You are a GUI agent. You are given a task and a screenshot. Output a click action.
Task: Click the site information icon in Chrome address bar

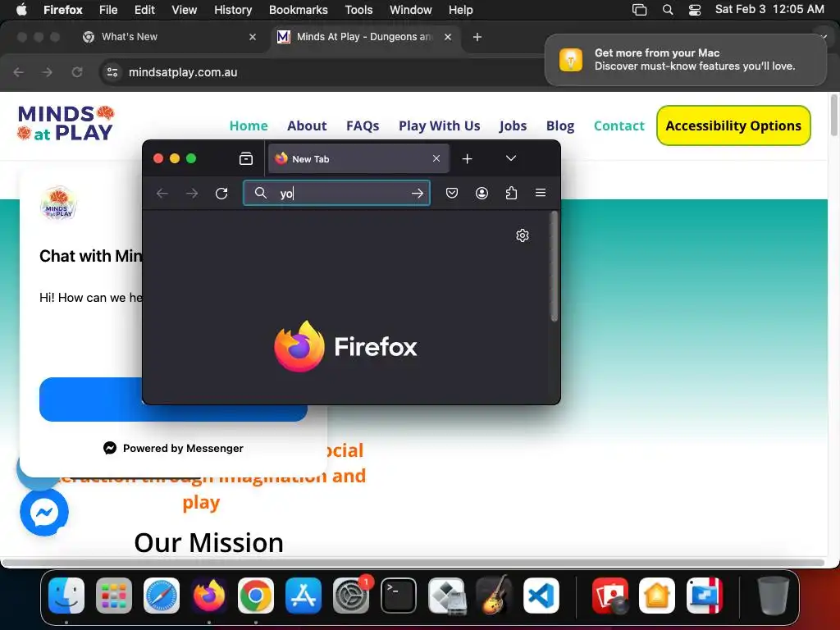click(x=112, y=72)
